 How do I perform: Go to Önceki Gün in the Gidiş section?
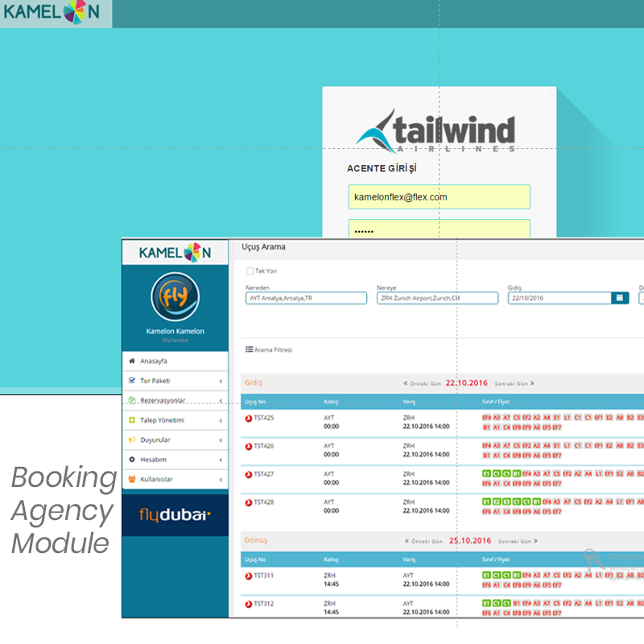tap(422, 384)
